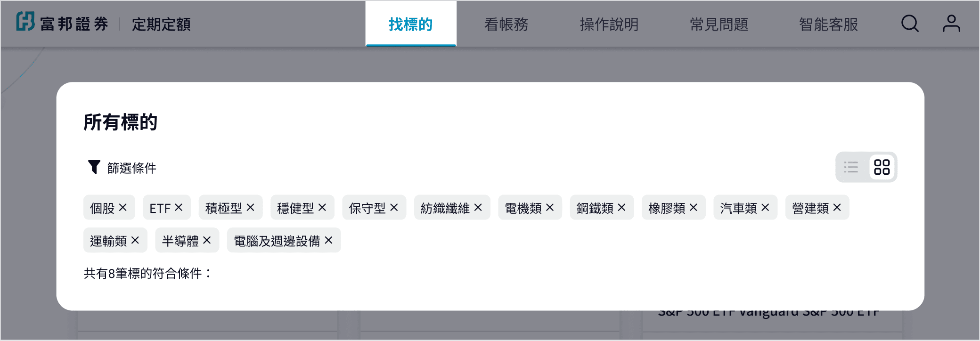This screenshot has width=980, height=341.
Task: Open the 篩選條件 filter funnel icon
Action: pyautogui.click(x=94, y=167)
